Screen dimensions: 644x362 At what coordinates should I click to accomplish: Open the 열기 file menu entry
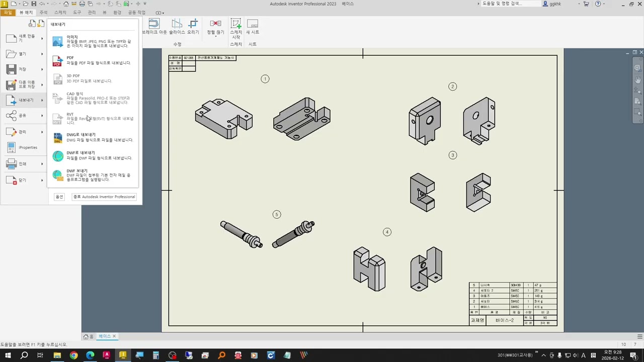point(24,54)
